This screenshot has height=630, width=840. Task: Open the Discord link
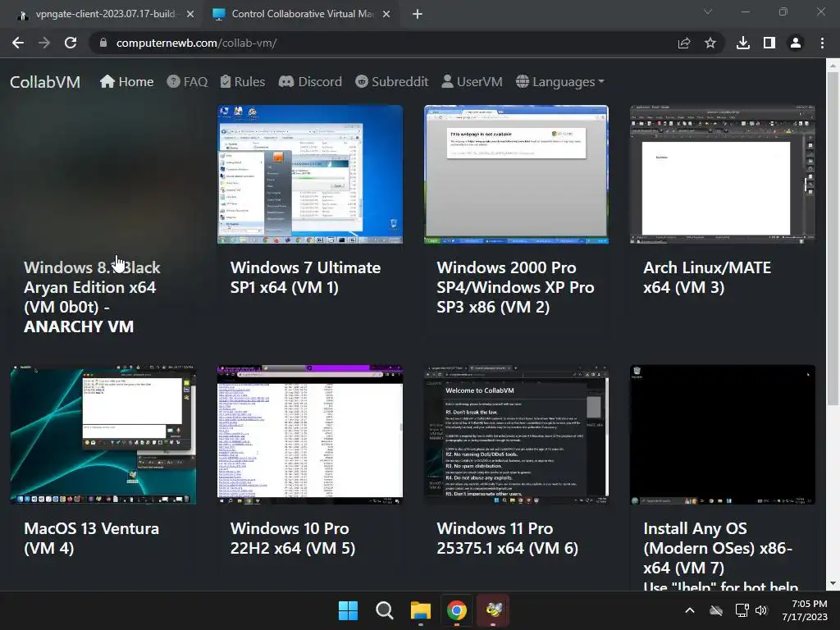click(310, 81)
